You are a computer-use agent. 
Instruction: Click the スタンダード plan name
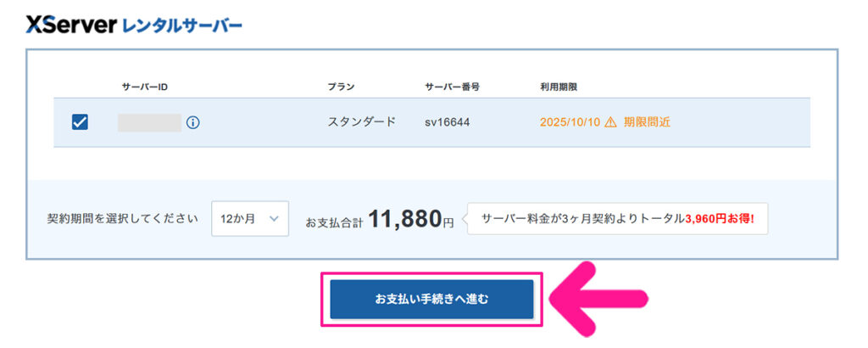[x=362, y=122]
